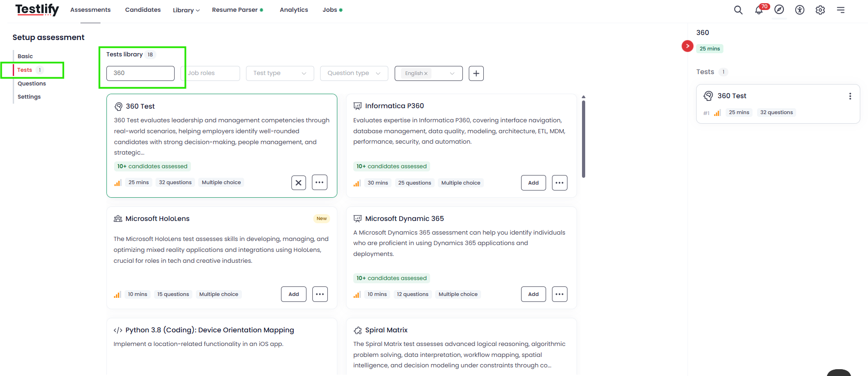This screenshot has width=868, height=376.
Task: Click the 360 search input field
Action: [140, 73]
